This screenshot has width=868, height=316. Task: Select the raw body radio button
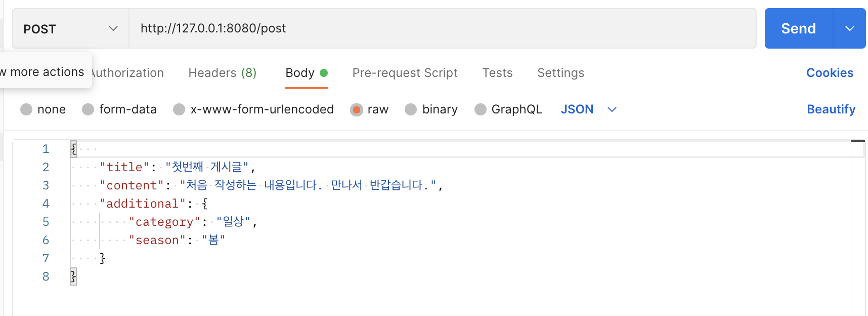[357, 109]
